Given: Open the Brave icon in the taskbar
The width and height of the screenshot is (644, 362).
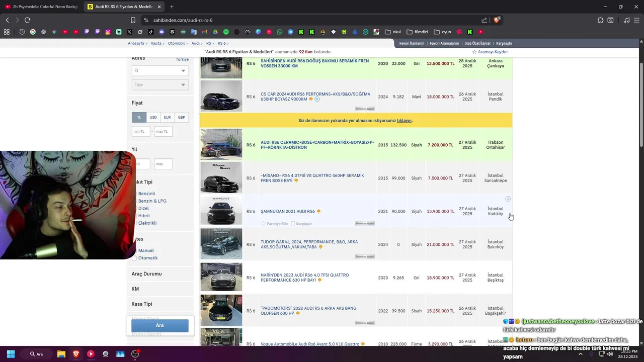Looking at the screenshot, I should click(x=76, y=354).
